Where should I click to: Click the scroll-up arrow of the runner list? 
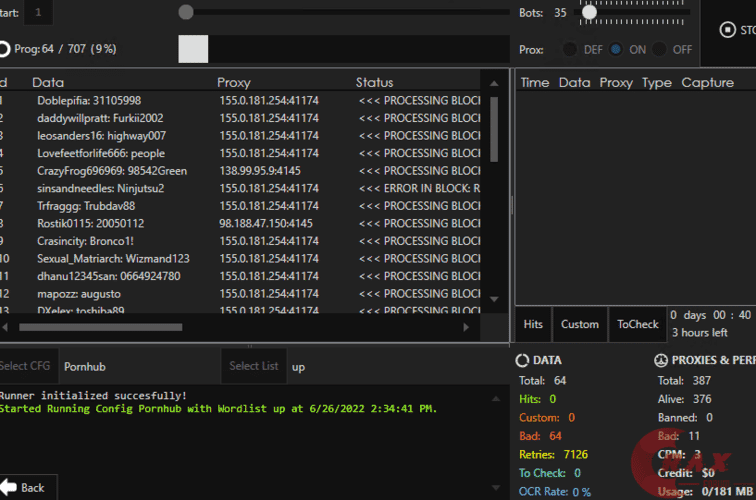click(x=492, y=82)
